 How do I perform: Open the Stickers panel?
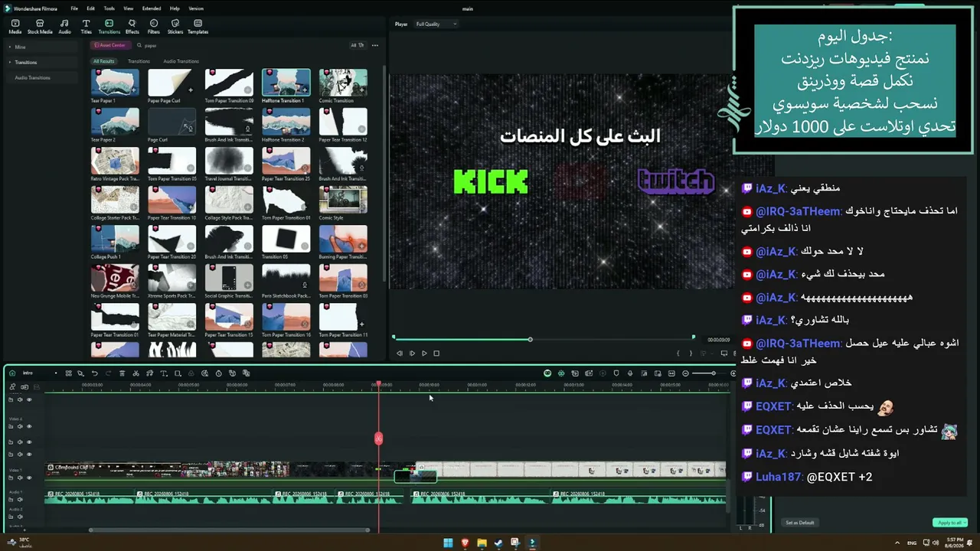pos(175,27)
